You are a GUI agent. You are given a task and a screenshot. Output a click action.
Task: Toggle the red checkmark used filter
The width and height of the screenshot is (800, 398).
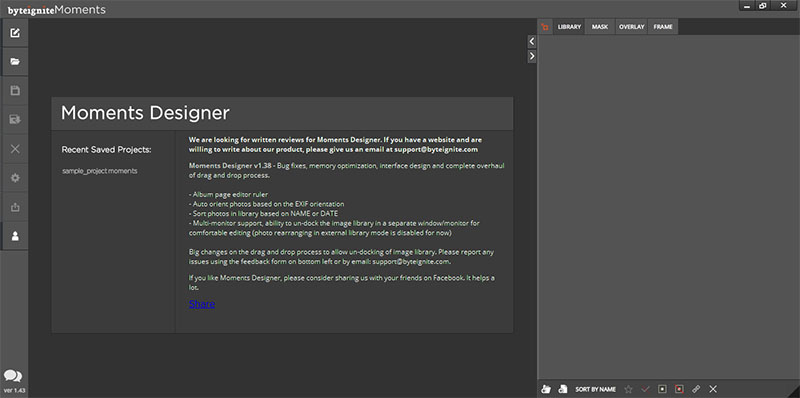pos(645,389)
